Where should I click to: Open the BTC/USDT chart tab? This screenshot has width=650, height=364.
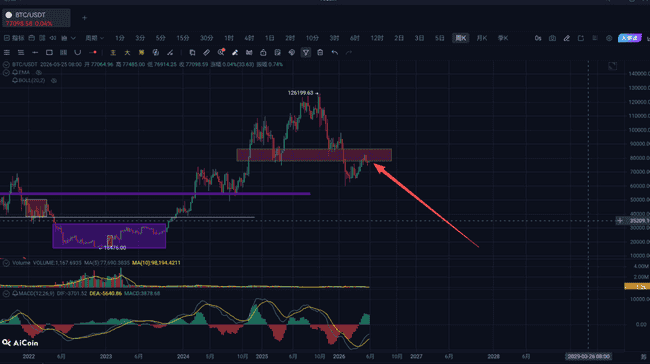tap(36, 19)
